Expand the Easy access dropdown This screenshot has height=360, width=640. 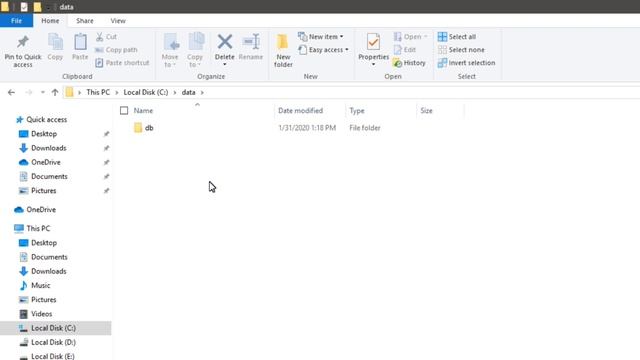(347, 50)
